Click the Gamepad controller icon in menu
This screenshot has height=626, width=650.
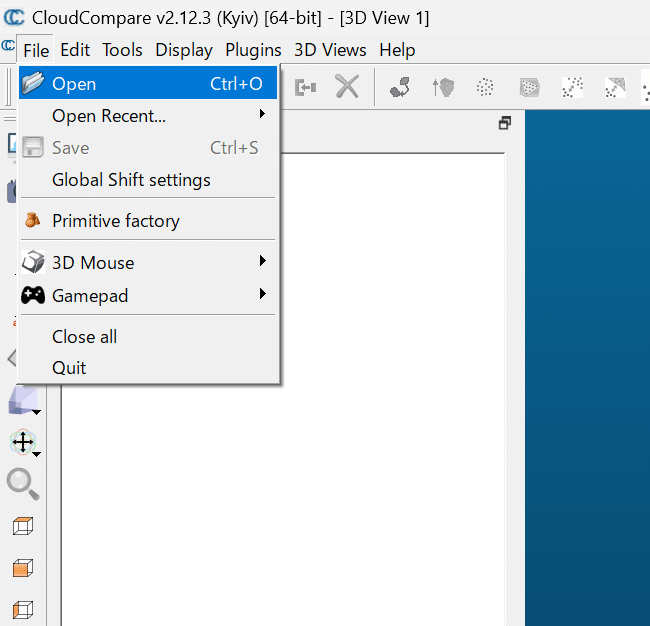[x=33, y=295]
